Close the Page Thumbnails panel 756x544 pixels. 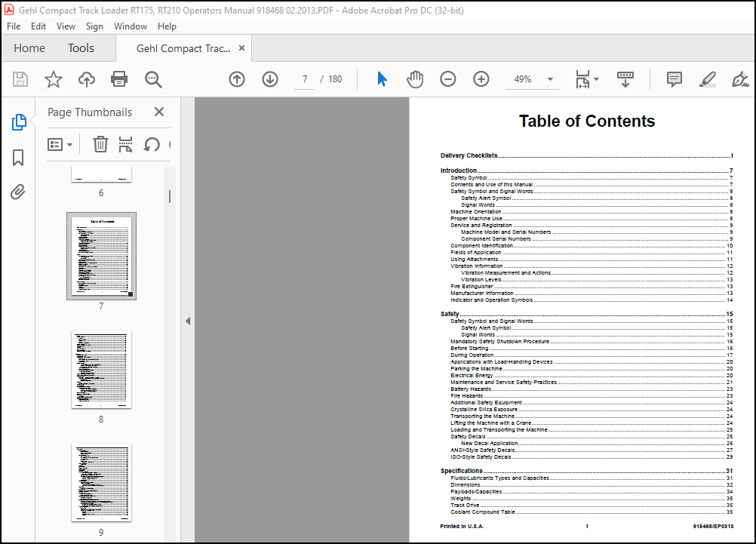click(x=159, y=112)
